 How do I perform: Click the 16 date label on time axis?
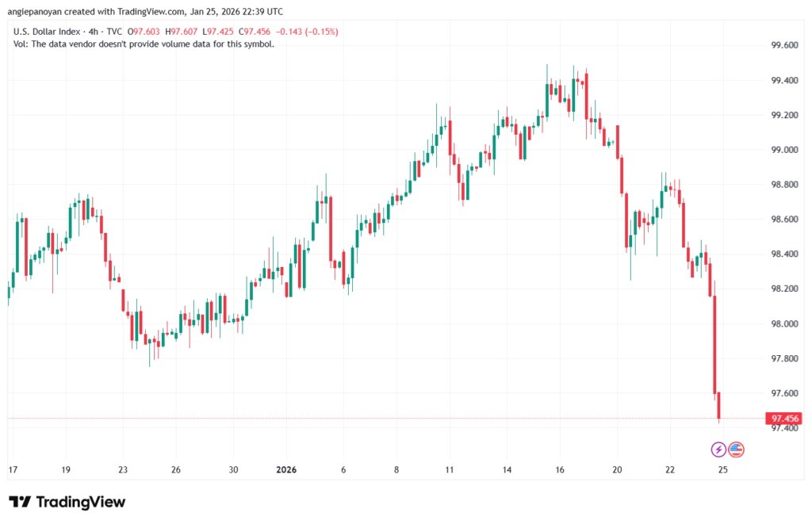click(x=560, y=469)
